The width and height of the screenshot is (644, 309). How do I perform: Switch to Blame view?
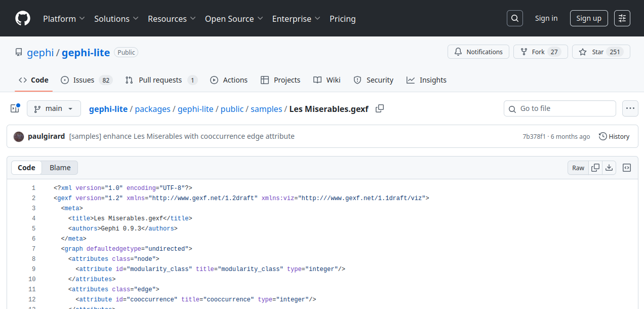click(60, 168)
